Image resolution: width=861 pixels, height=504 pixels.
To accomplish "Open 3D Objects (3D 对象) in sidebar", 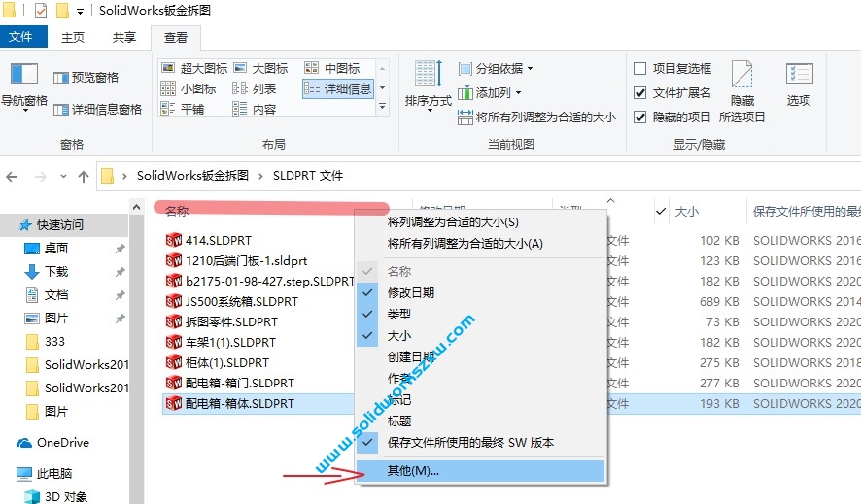I will pos(56,496).
